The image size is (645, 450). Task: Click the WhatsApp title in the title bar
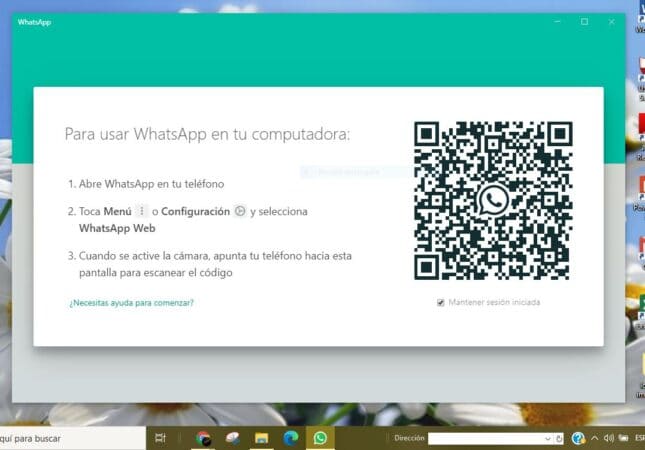34,22
